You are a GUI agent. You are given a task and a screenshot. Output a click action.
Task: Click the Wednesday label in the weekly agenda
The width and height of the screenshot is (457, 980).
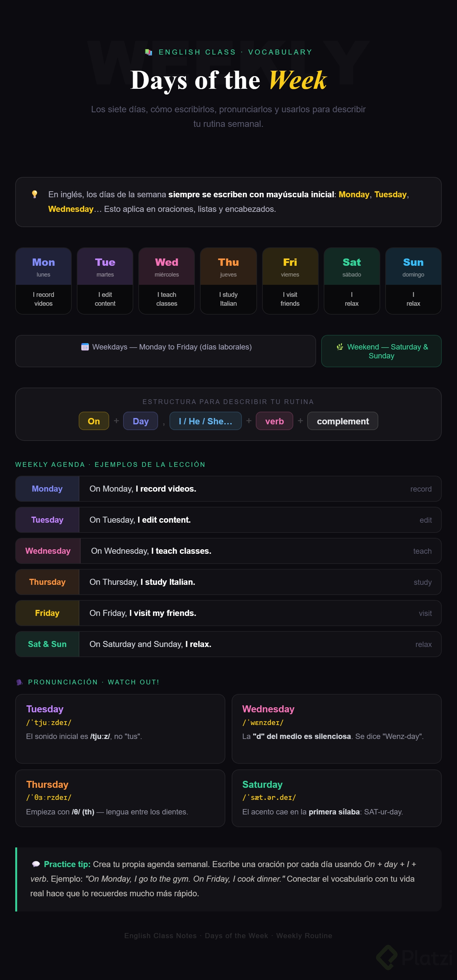48,551
